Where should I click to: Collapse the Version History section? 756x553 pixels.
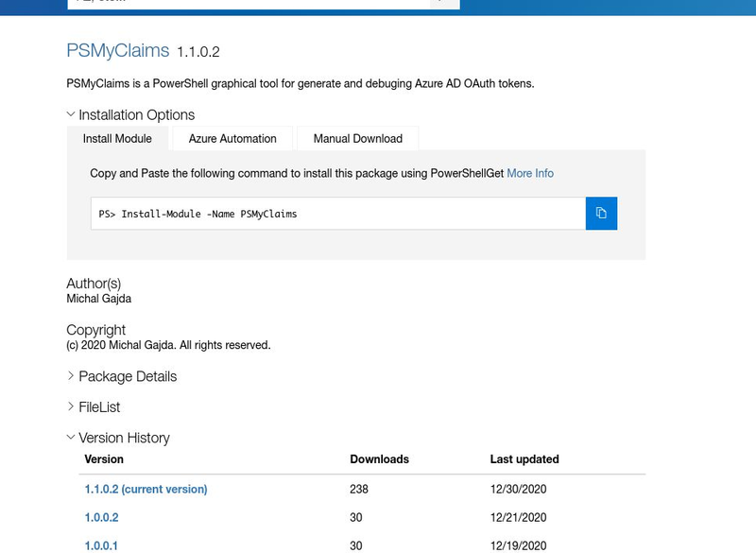click(118, 438)
